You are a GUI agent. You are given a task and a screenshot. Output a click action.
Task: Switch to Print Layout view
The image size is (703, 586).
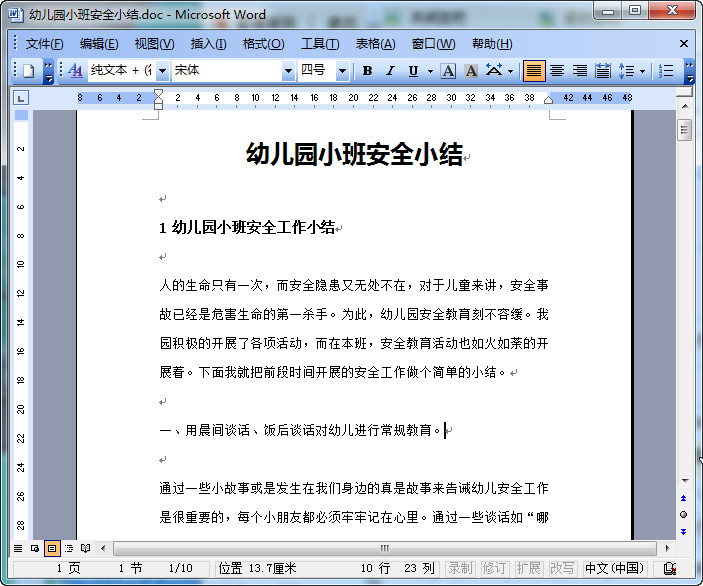pos(52,548)
